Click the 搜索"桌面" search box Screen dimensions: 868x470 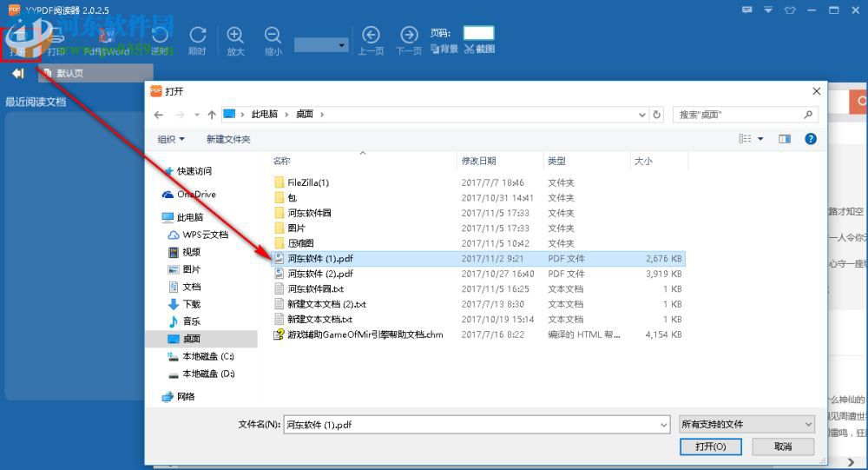point(745,115)
